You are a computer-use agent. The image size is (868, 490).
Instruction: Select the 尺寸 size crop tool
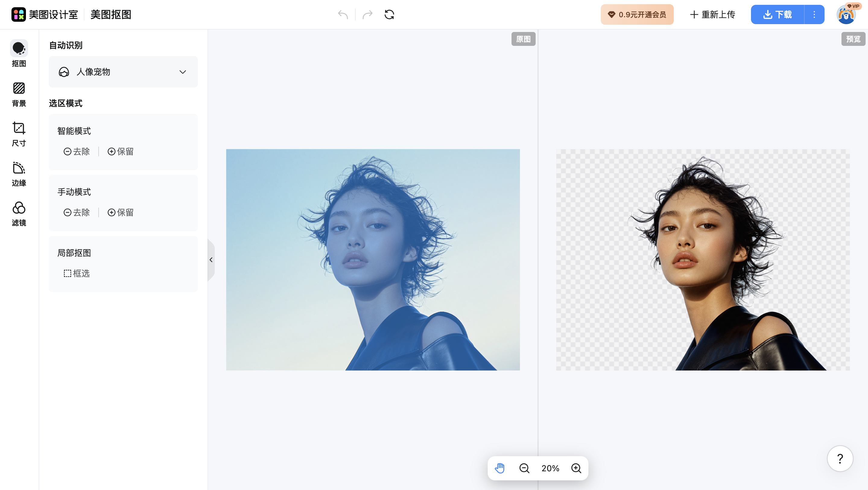tap(19, 134)
